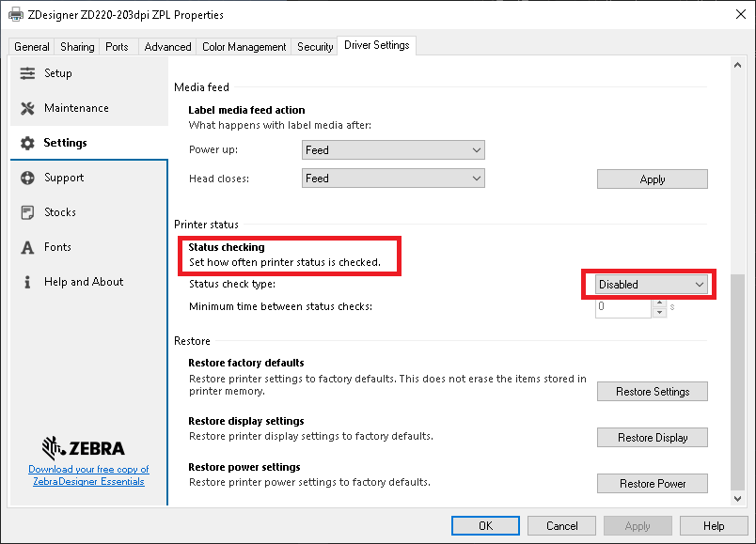Increase minimum time between status checks

pyautogui.click(x=659, y=303)
